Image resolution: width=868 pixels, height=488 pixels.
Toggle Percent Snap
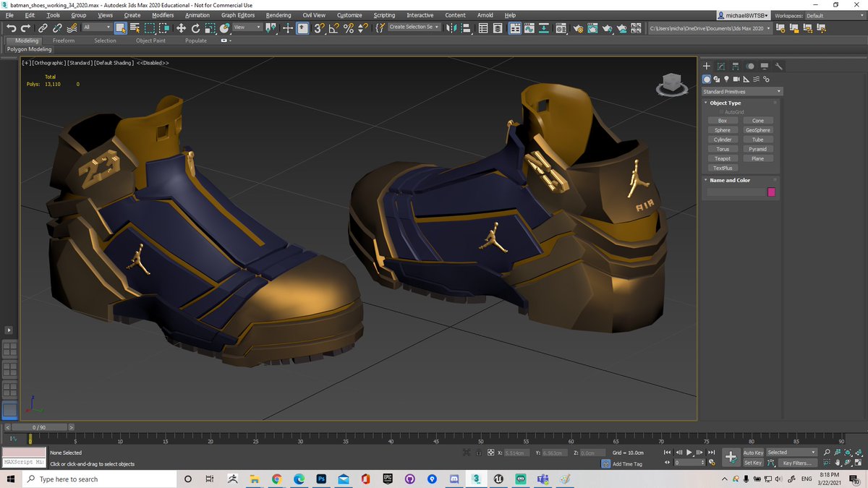(349, 27)
